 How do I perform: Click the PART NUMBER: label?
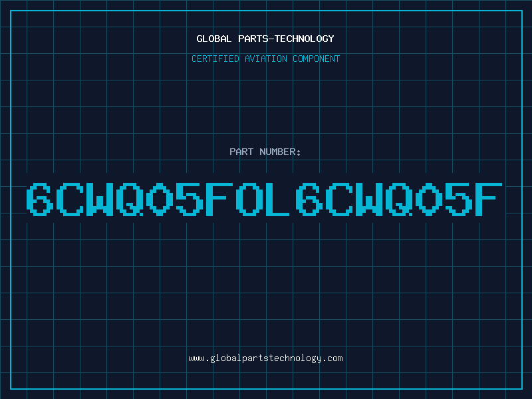point(265,152)
